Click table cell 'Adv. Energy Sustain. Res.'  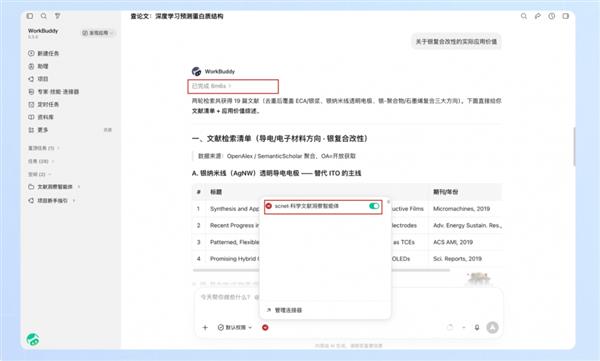point(467,225)
